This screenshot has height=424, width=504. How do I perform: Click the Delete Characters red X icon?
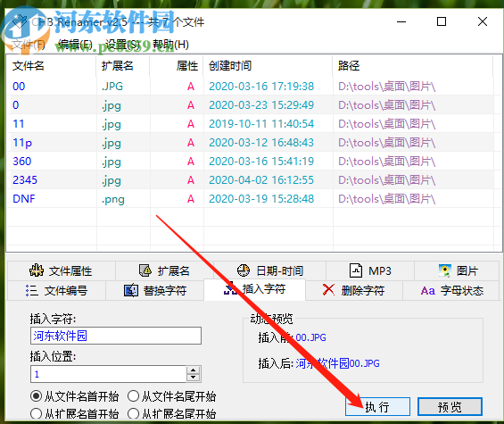point(328,290)
